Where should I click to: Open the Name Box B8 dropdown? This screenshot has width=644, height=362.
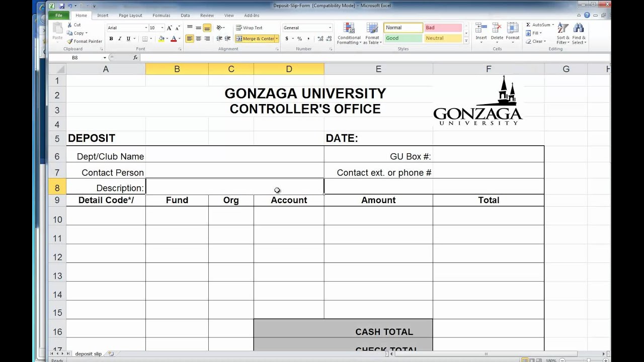pyautogui.click(x=105, y=58)
